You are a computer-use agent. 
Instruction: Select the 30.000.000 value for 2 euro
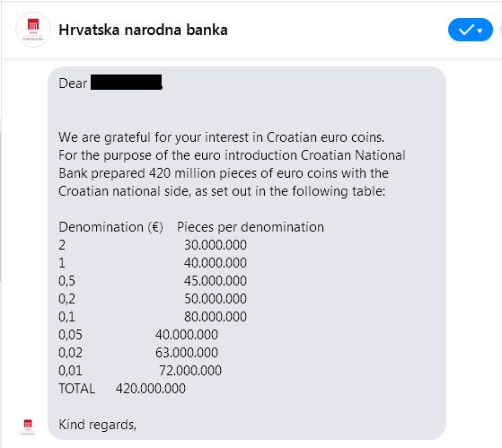pyautogui.click(x=216, y=245)
